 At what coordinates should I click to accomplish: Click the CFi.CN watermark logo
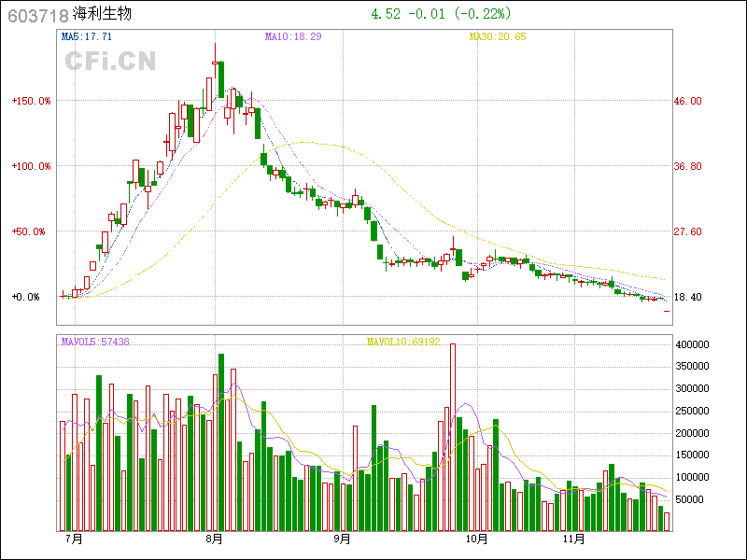(109, 61)
